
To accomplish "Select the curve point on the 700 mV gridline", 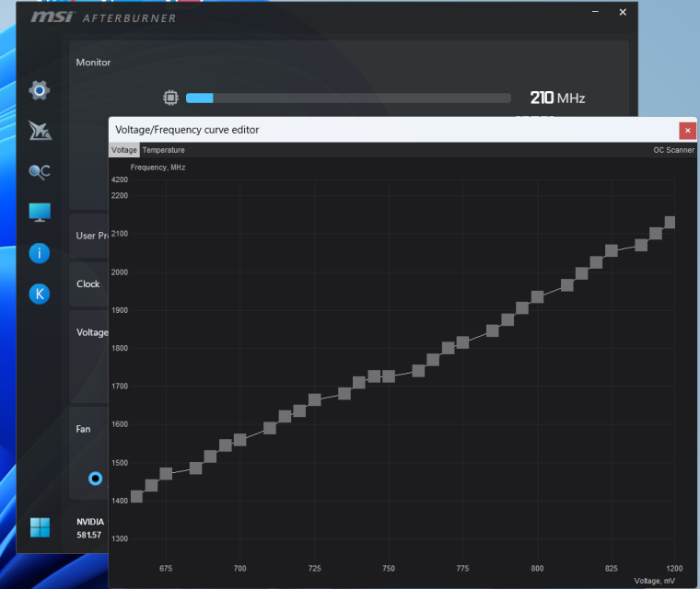I will pyautogui.click(x=240, y=440).
